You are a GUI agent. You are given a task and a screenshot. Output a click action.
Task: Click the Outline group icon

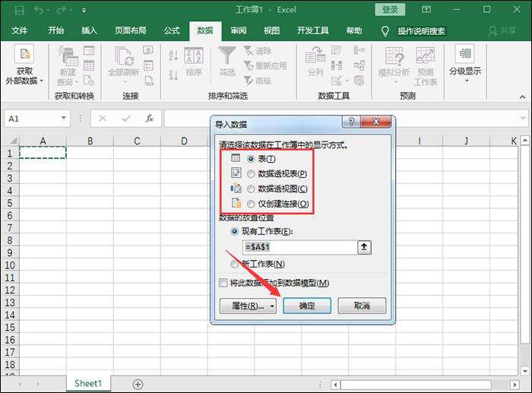click(x=465, y=53)
